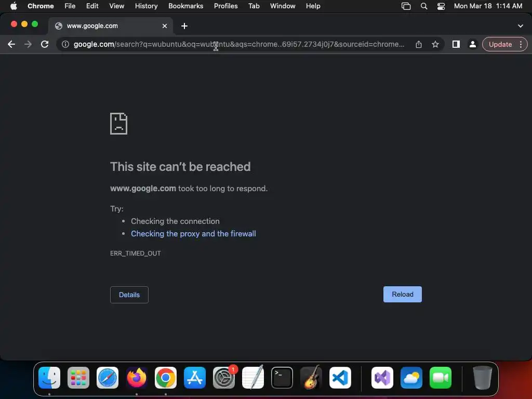Image resolution: width=532 pixels, height=399 pixels.
Task: Open a new tab with plus
Action: (x=184, y=26)
